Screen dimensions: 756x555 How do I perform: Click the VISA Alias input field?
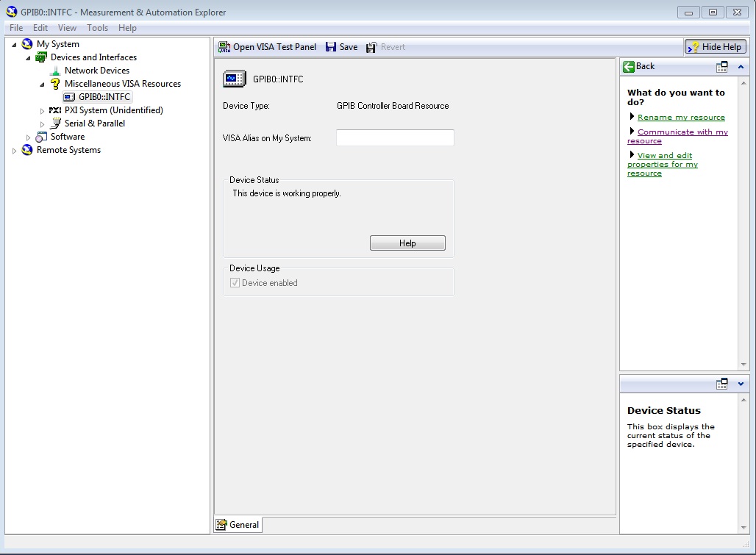[x=395, y=137]
